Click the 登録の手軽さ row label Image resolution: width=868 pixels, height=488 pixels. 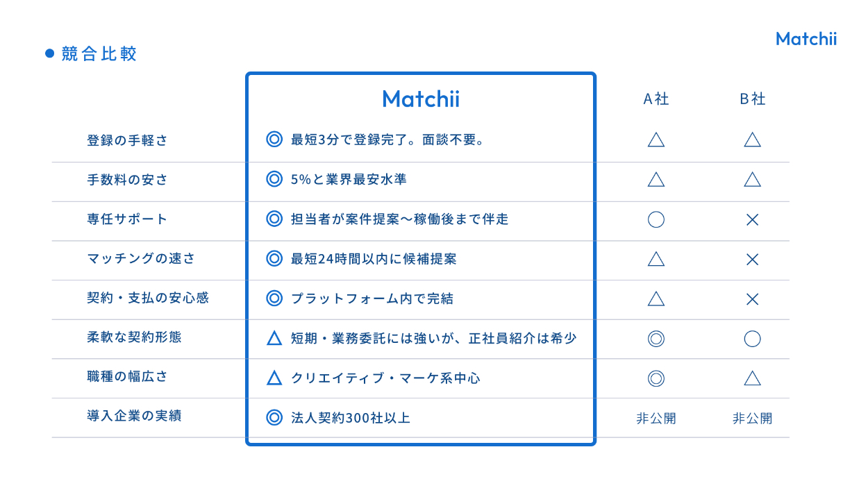127,140
